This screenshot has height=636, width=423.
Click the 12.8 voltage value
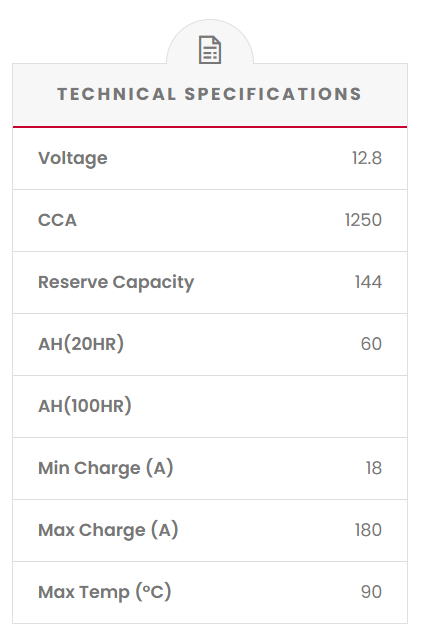tap(367, 158)
